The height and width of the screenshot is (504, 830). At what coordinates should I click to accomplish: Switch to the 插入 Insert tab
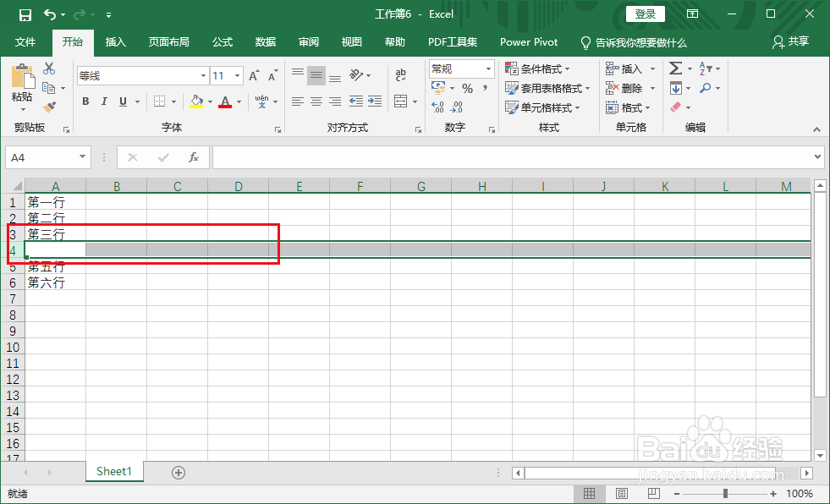(115, 42)
